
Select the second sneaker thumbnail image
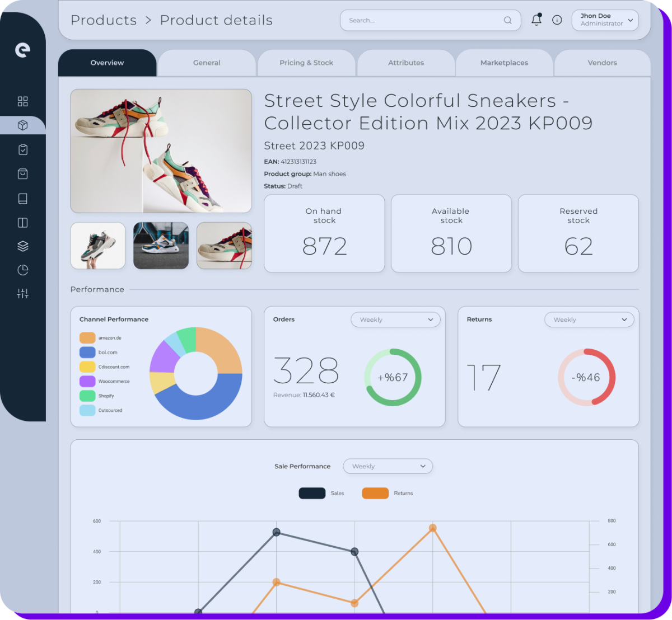(161, 246)
